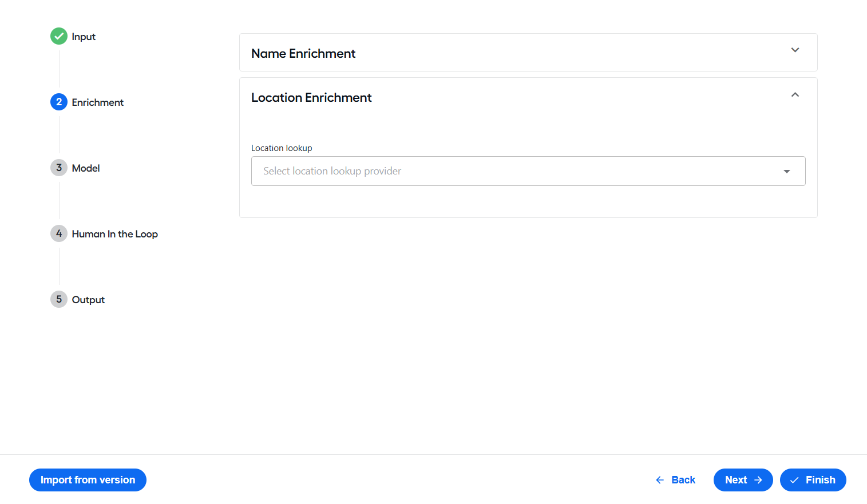Select the Enrichment step label
The width and height of the screenshot is (867, 504).
[x=98, y=102]
